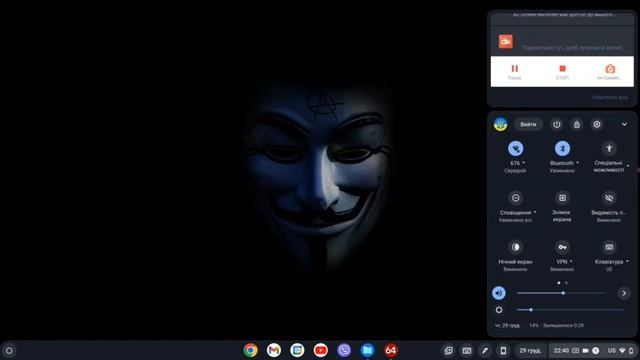The image size is (640, 360).
Task: Click the Клавіатура keyboard icon button
Action: coord(609,247)
